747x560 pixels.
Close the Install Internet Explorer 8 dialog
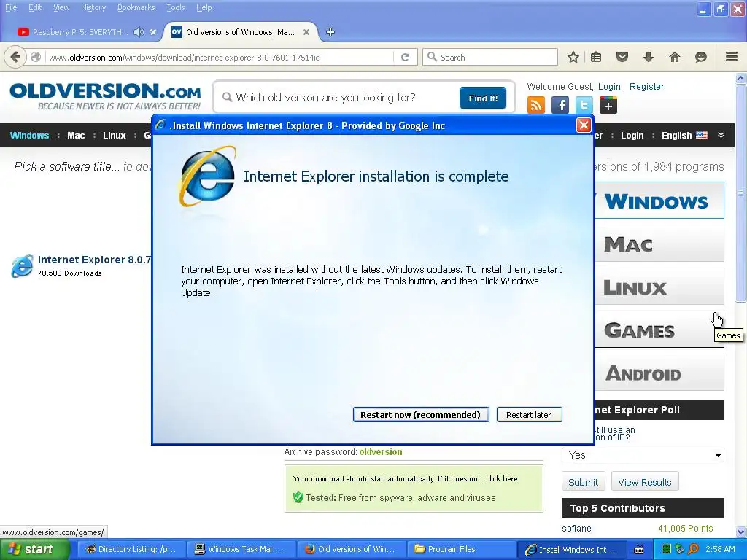pos(584,125)
